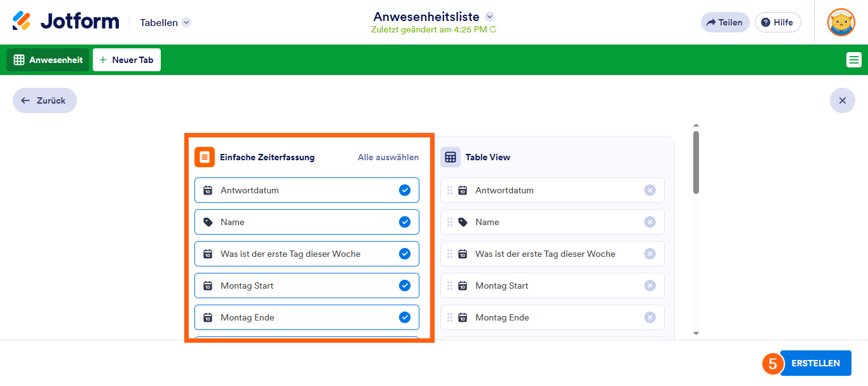This screenshot has width=868, height=386.
Task: Click the Einfache Zeiterfassung heading text
Action: point(268,157)
